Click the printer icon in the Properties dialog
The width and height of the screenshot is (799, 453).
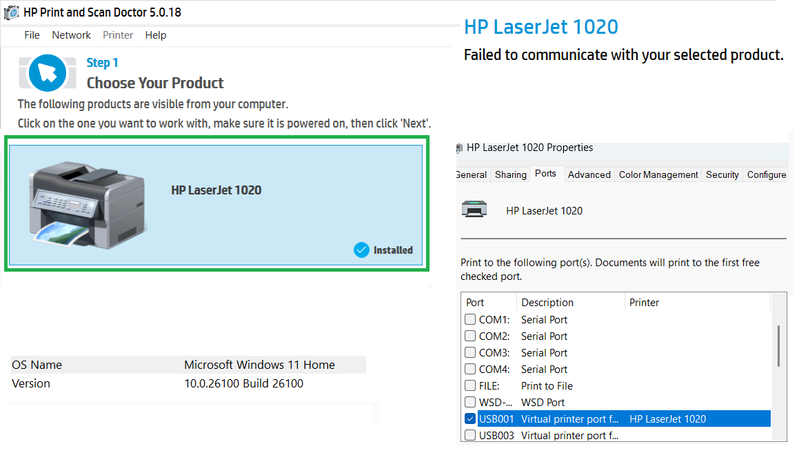click(475, 210)
